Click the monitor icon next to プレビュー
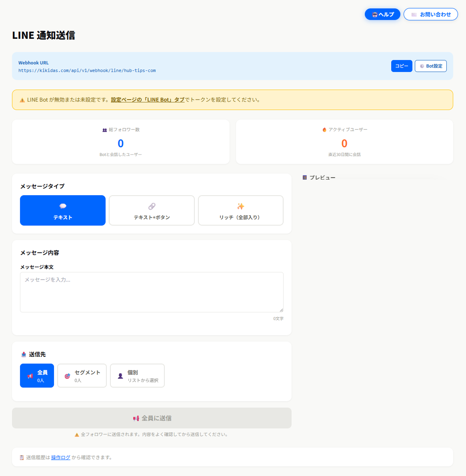 [x=304, y=177]
